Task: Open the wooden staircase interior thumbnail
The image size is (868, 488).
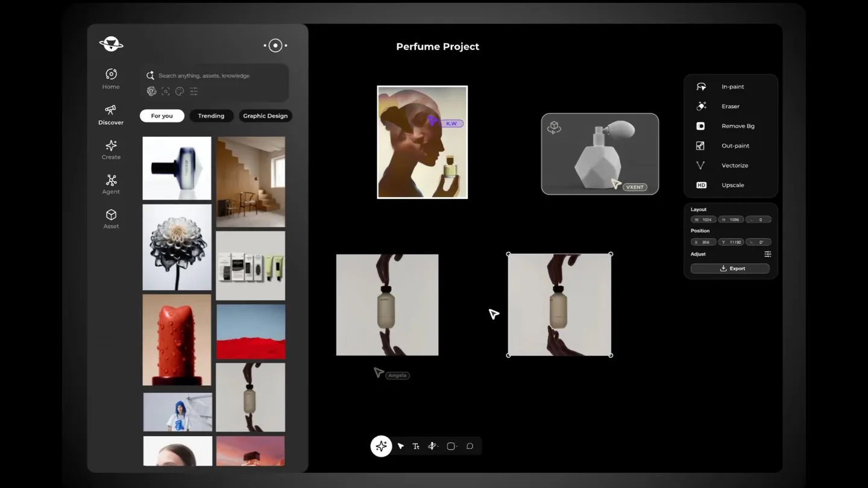Action: click(251, 182)
